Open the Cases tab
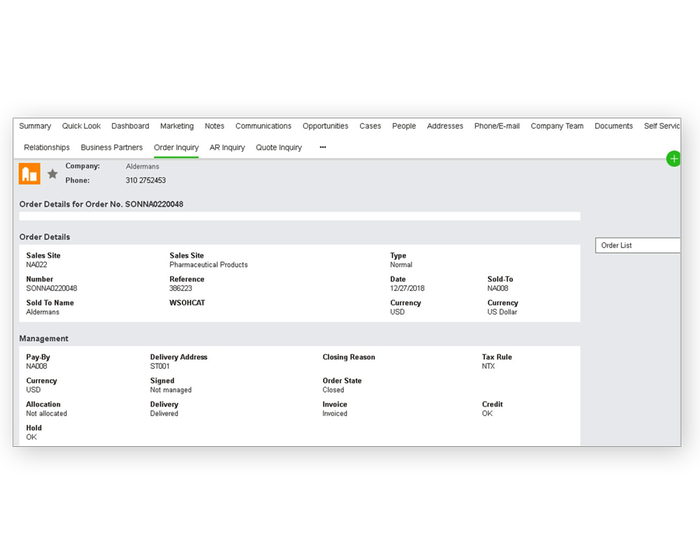 point(370,126)
